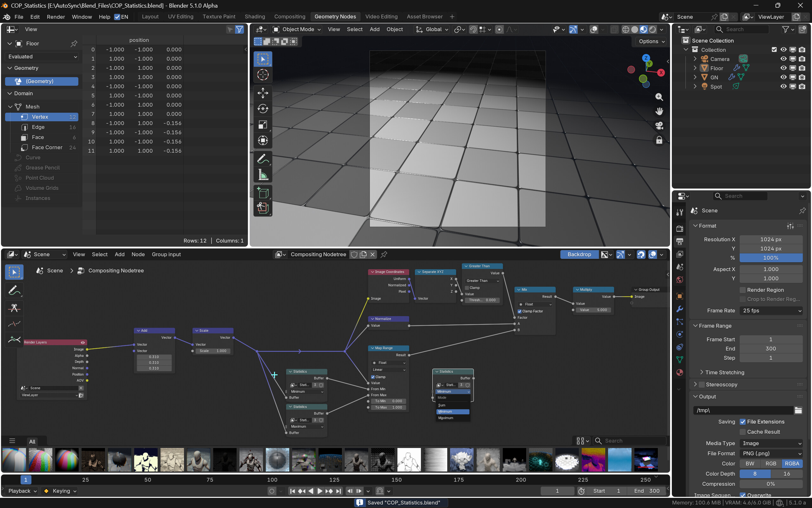
Task: Enable the Cache Result checkbox
Action: 743,432
